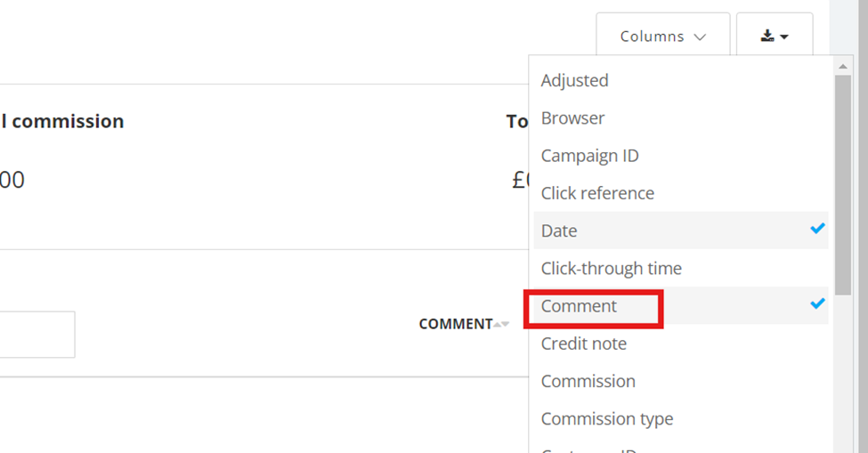Click the chevron inside the Columns button
This screenshot has height=453, width=868.
(x=700, y=36)
